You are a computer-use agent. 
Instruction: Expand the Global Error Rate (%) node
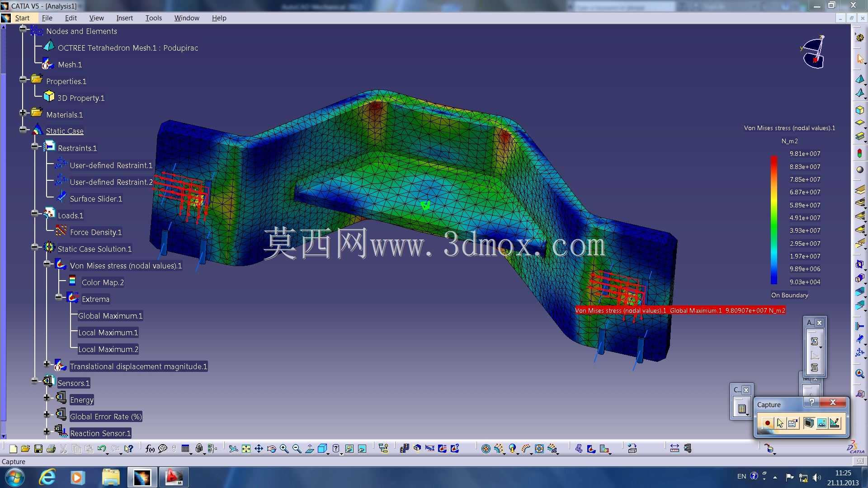pyautogui.click(x=47, y=414)
